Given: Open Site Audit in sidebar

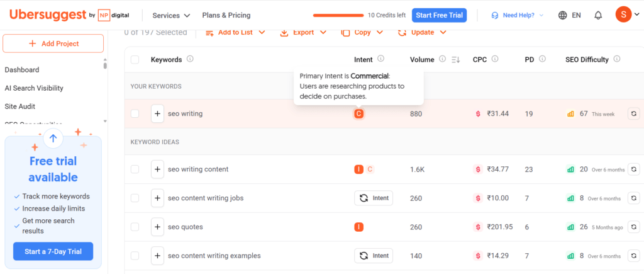Looking at the screenshot, I should (19, 106).
